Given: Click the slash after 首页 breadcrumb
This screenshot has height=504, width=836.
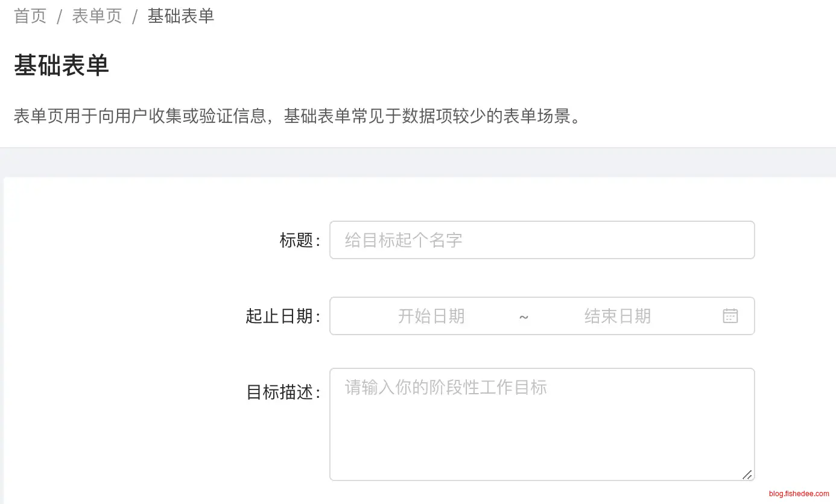Looking at the screenshot, I should 59,17.
